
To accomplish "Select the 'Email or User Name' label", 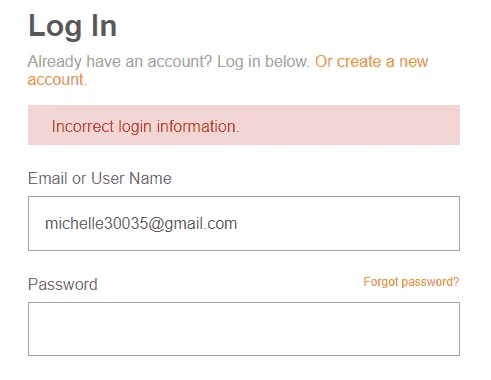I will (100, 178).
